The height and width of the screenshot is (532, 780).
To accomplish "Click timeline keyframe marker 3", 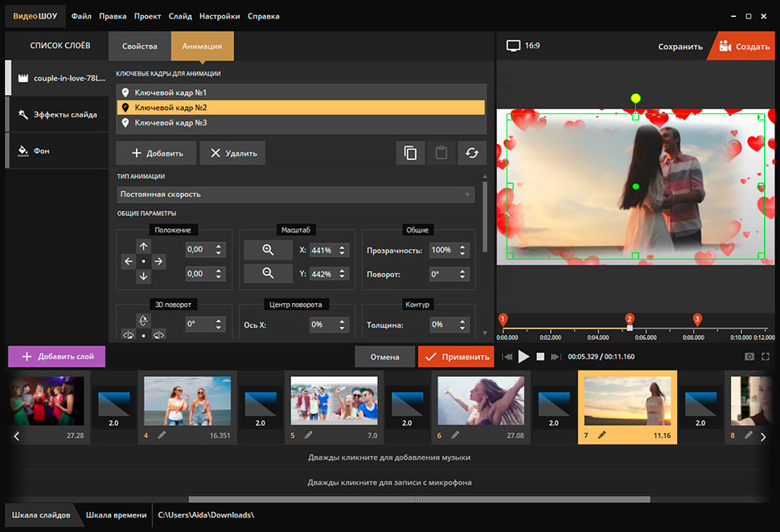I will click(x=697, y=320).
